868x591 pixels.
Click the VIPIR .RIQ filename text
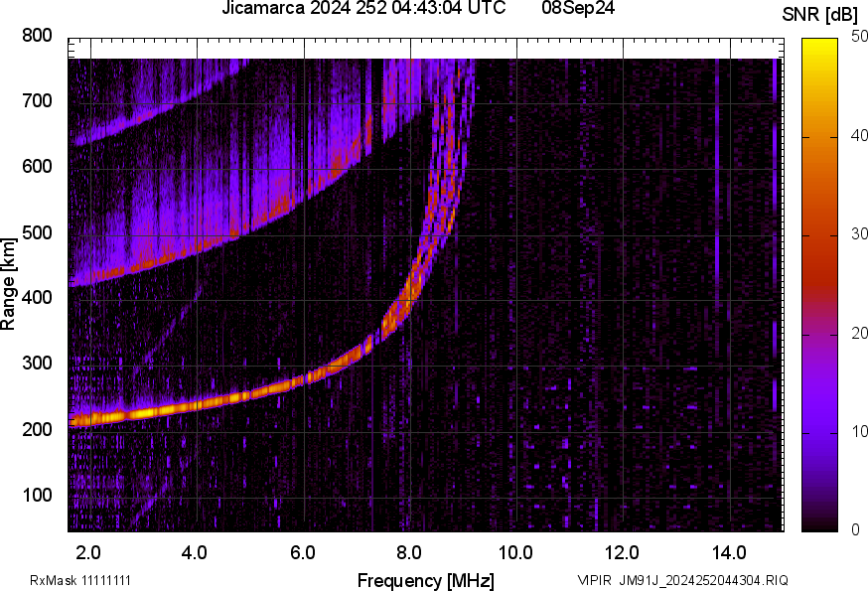point(682,580)
